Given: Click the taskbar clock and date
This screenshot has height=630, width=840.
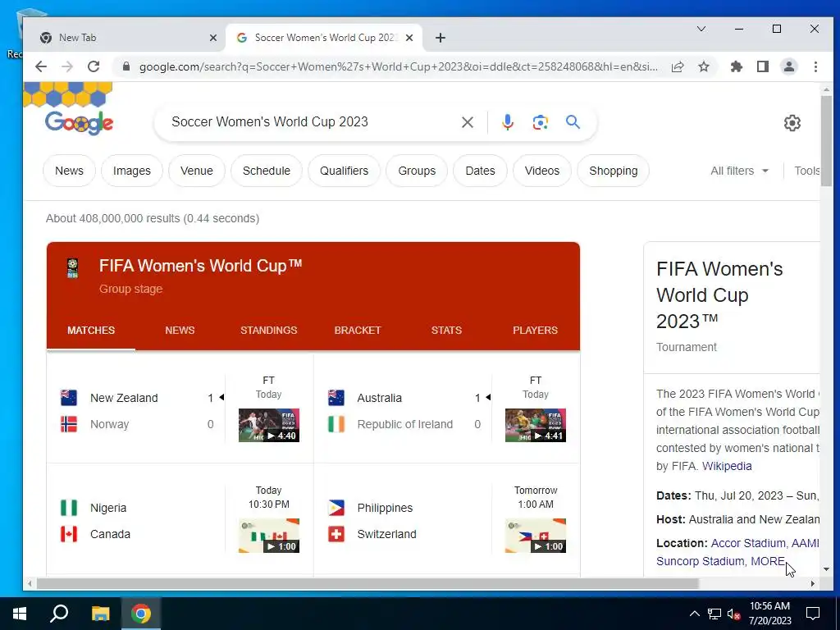Looking at the screenshot, I should coord(769,614).
